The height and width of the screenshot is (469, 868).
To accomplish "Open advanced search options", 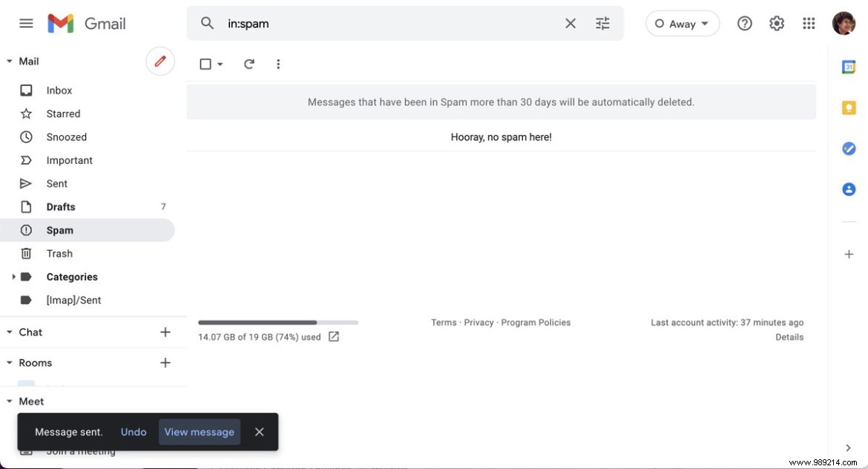I will pos(601,22).
